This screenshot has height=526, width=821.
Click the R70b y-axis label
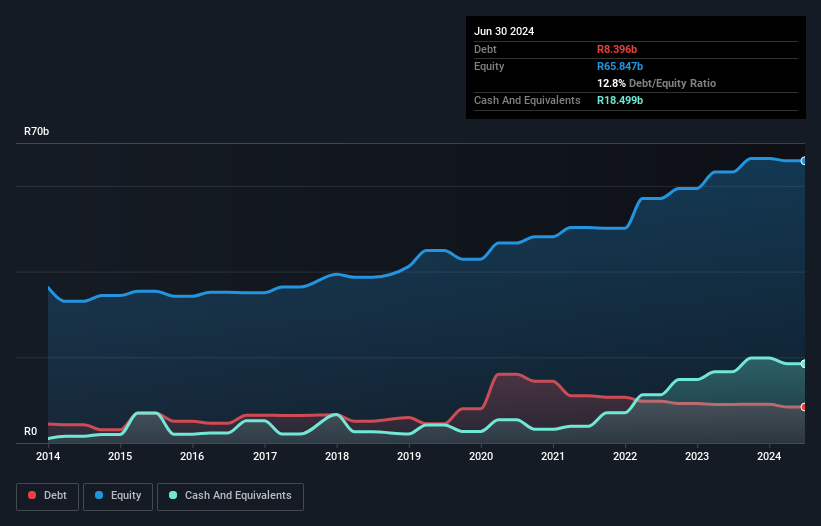click(37, 132)
